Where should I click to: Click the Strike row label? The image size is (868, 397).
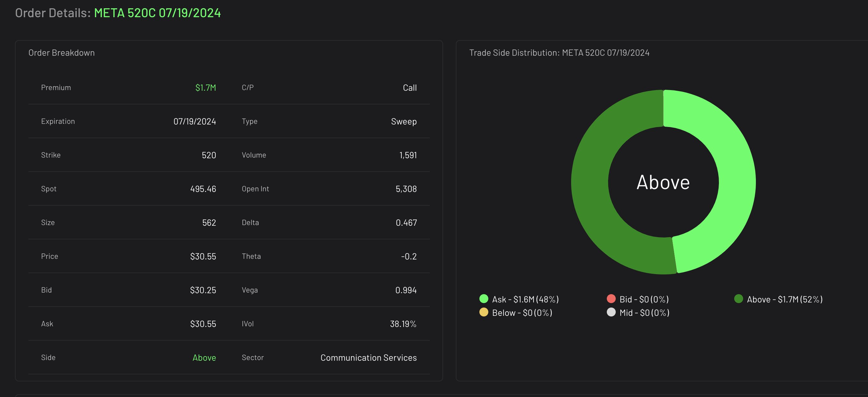tap(51, 155)
